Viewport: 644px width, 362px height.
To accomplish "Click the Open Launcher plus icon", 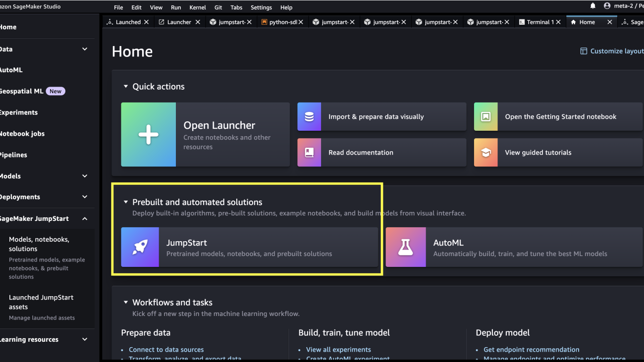I will [x=149, y=135].
